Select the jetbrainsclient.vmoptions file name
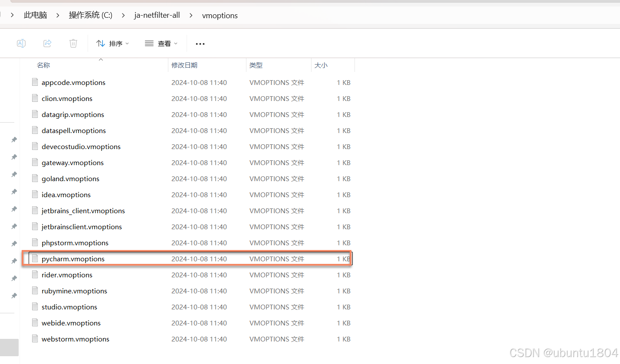 82,227
